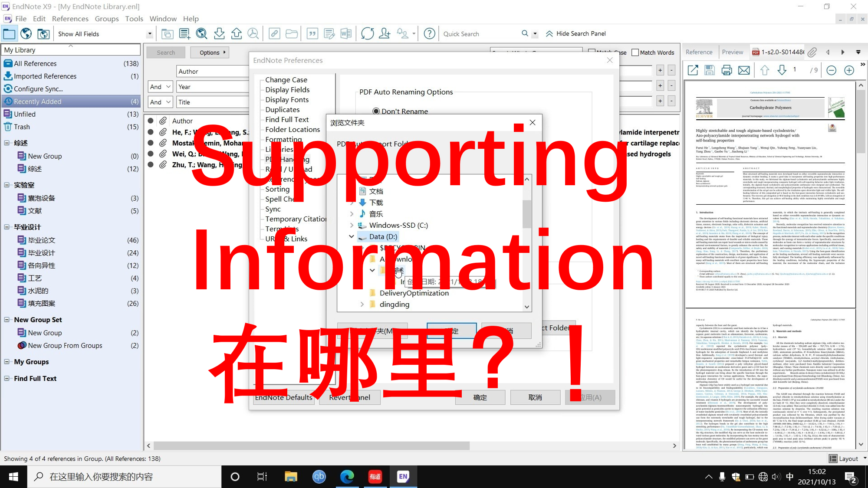Click the printer icon above the PDF preview
This screenshot has height=488, width=868.
pyautogui.click(x=727, y=70)
